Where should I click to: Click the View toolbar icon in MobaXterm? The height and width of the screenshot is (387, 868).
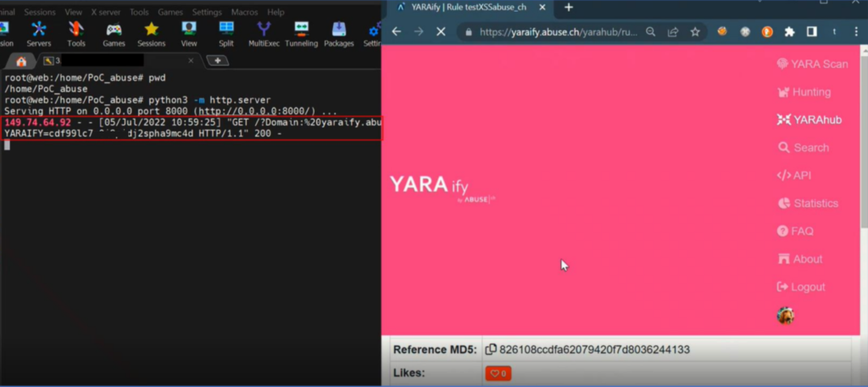coord(189,35)
